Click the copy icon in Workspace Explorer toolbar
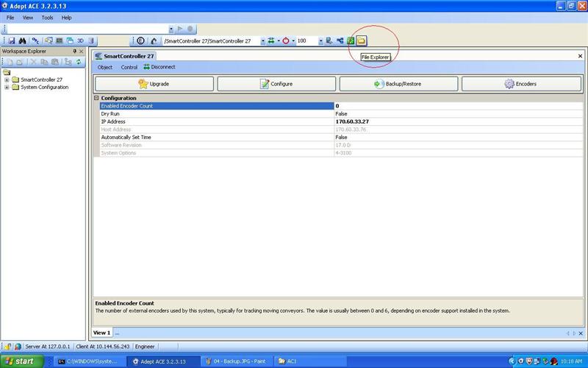 pos(44,62)
